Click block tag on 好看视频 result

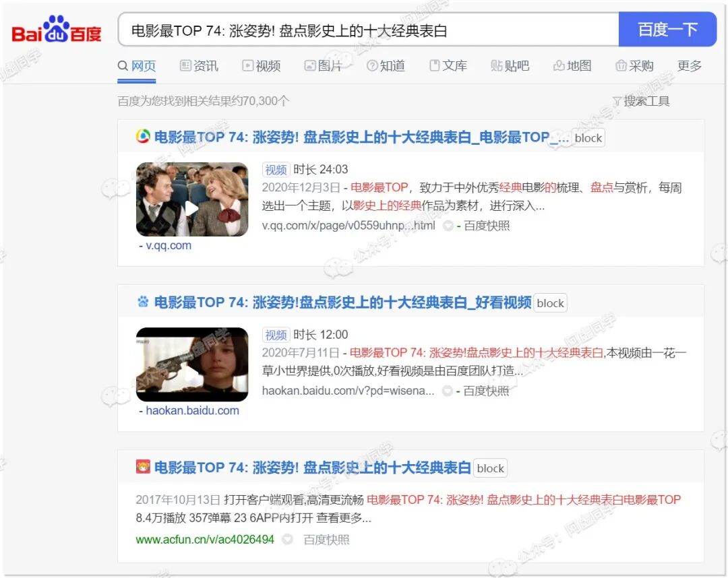click(550, 303)
